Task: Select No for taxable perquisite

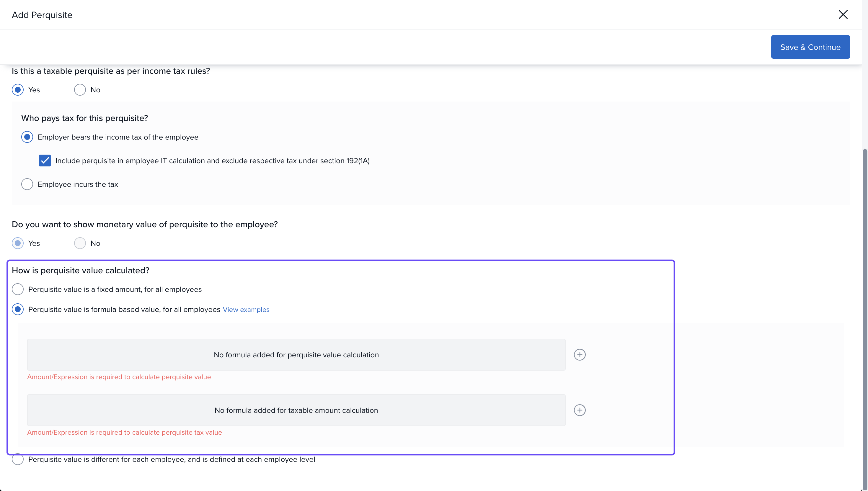Action: pyautogui.click(x=80, y=90)
